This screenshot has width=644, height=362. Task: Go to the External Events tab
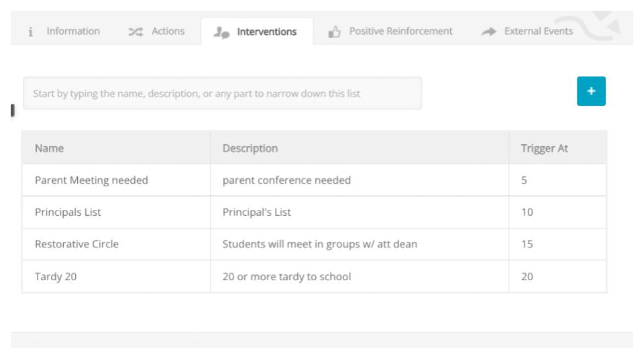539,32
